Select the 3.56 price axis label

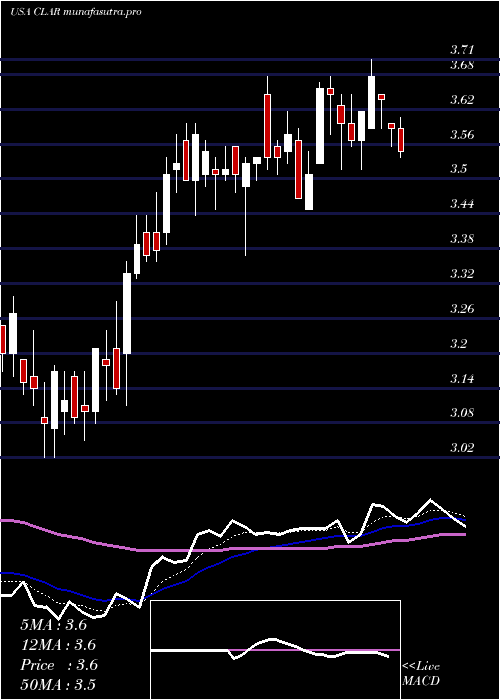[x=462, y=135]
